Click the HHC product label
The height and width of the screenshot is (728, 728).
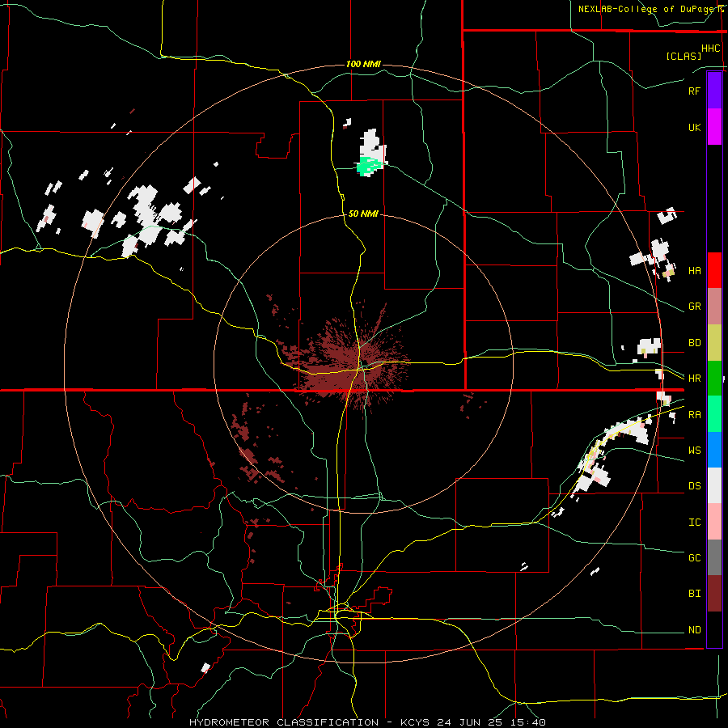(711, 49)
